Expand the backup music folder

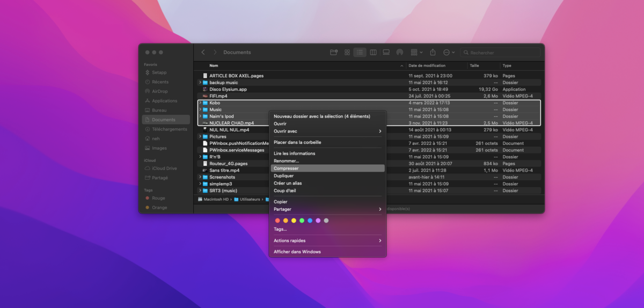200,83
